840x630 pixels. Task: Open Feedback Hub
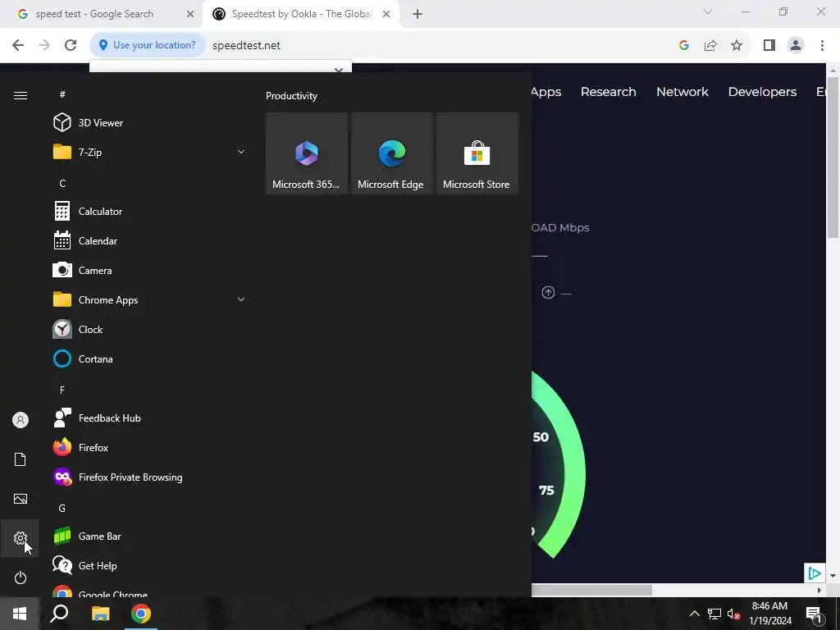[x=148, y=418]
